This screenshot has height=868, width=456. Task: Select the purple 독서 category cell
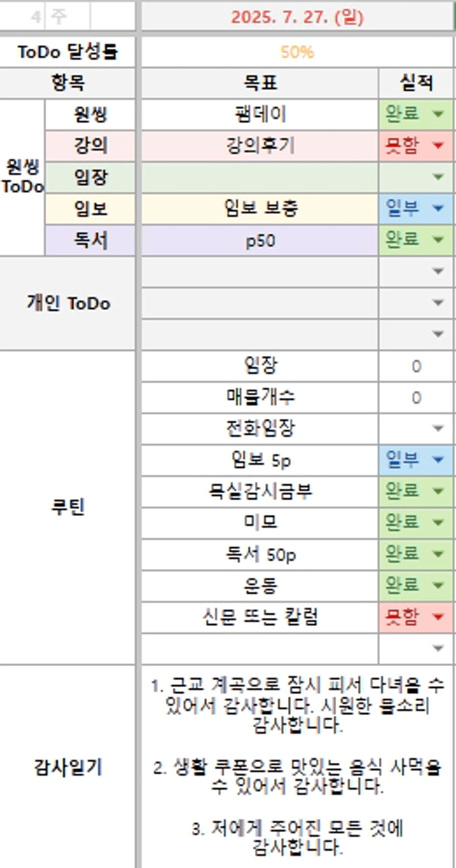point(90,240)
